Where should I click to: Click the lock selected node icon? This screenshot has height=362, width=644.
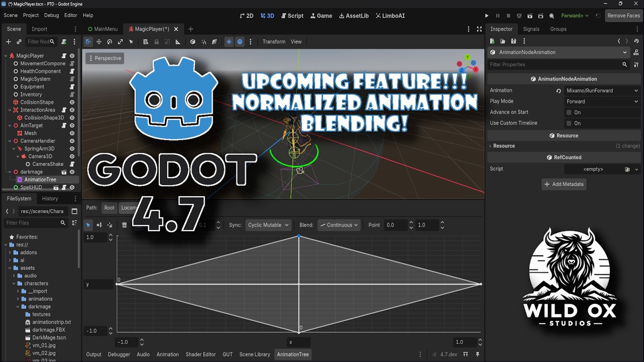[x=156, y=42]
